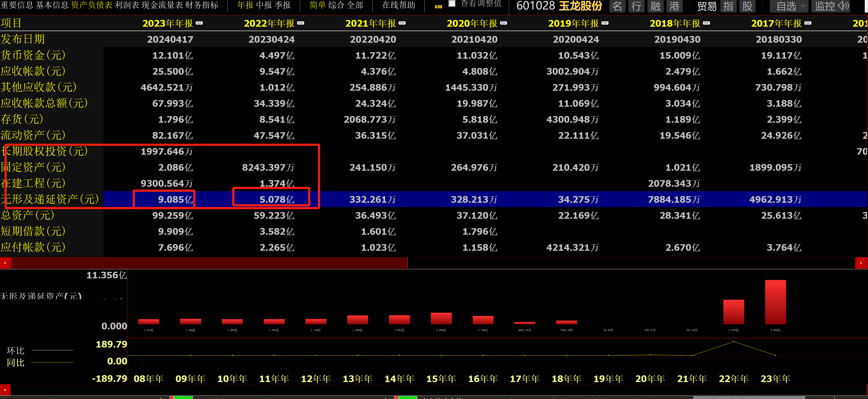The width and height of the screenshot is (868, 399).
Task: Open the 2023年年报 PDF icon
Action: point(199,23)
